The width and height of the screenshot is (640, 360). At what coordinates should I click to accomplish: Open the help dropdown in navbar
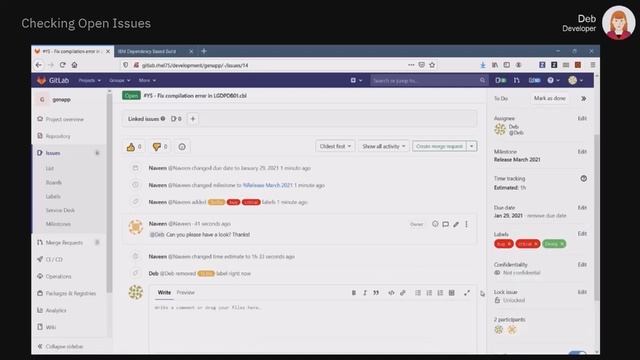pos(553,80)
